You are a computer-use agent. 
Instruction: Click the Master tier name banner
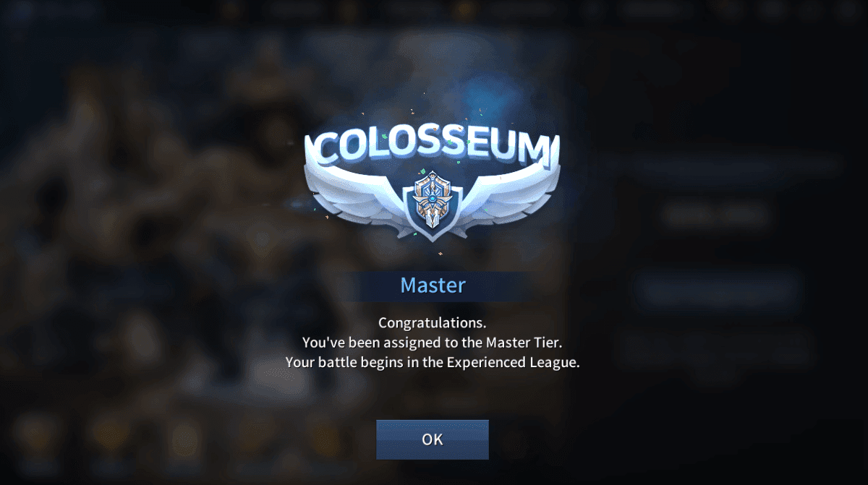(433, 285)
